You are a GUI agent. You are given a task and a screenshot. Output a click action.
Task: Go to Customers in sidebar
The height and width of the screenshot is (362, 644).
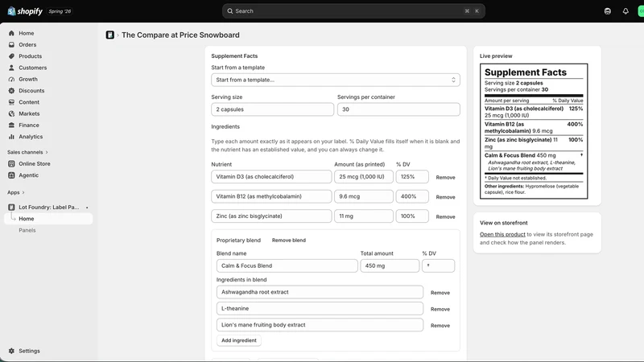[33, 68]
